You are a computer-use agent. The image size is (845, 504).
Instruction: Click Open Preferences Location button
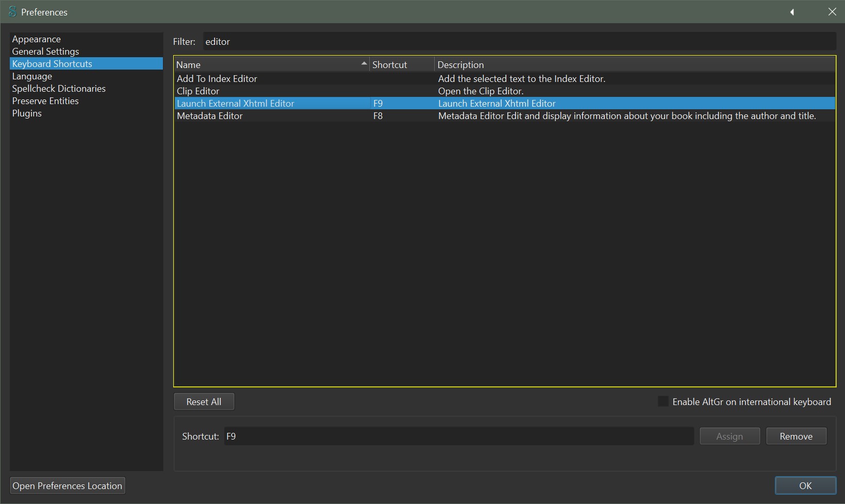coord(68,485)
